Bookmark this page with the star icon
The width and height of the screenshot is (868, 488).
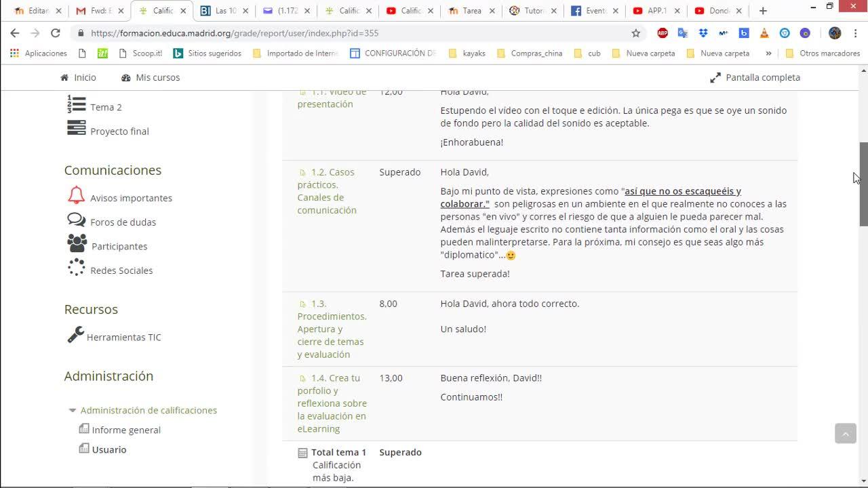[636, 33]
